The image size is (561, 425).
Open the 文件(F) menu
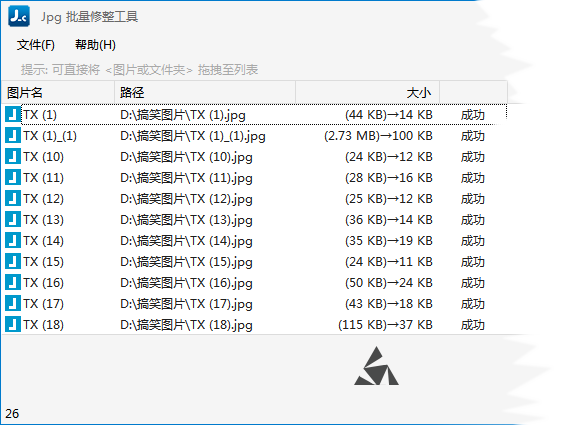point(36,45)
